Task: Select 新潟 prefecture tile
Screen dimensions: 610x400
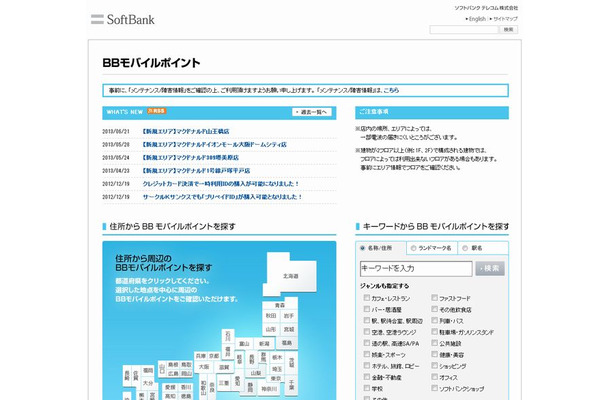Action: 264,344
